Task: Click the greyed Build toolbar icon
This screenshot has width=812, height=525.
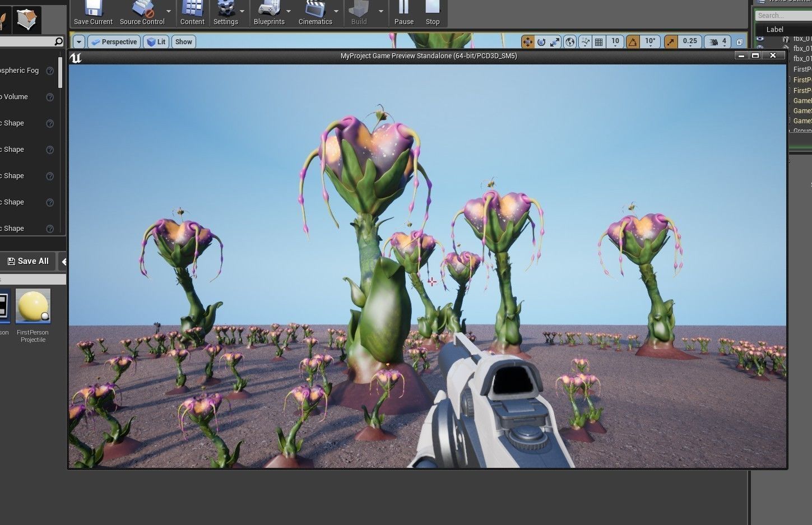Action: [359, 13]
